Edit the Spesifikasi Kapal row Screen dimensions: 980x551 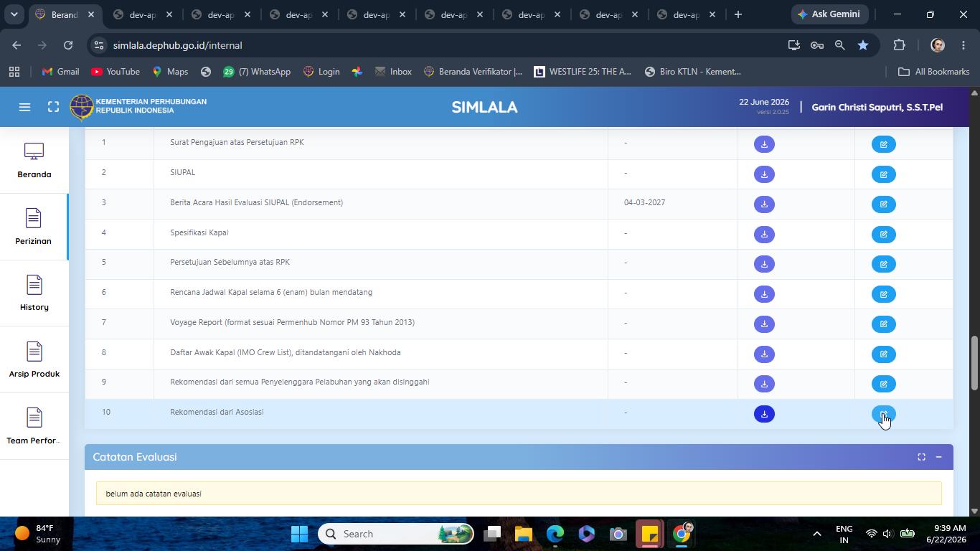click(x=883, y=235)
